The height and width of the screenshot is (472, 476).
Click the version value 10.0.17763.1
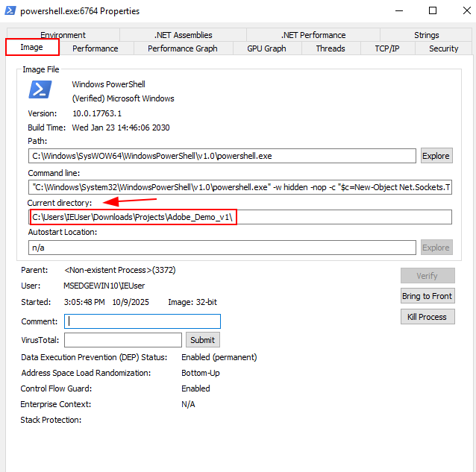click(x=97, y=113)
